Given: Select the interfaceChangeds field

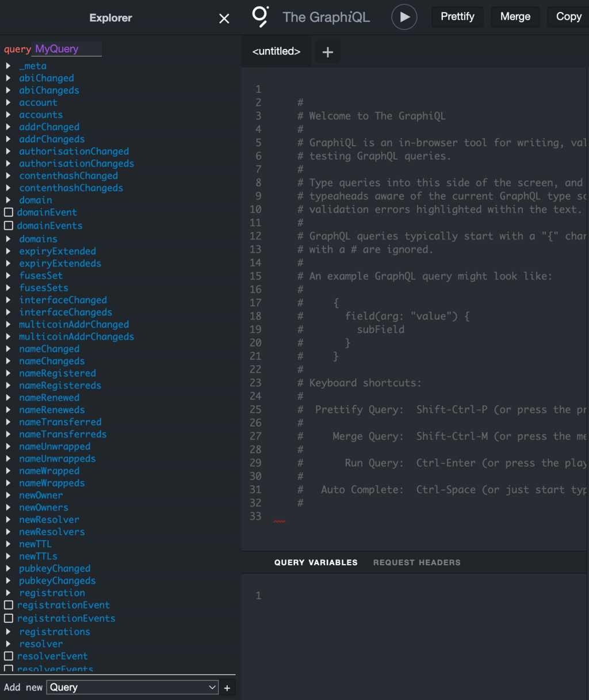Looking at the screenshot, I should pyautogui.click(x=66, y=312).
